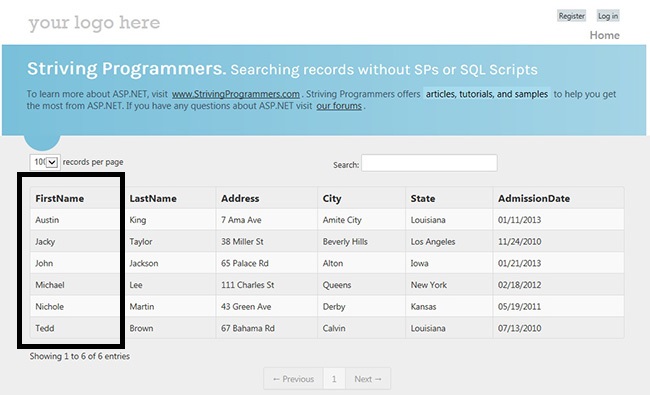Open the records per page dropdown

coord(45,162)
